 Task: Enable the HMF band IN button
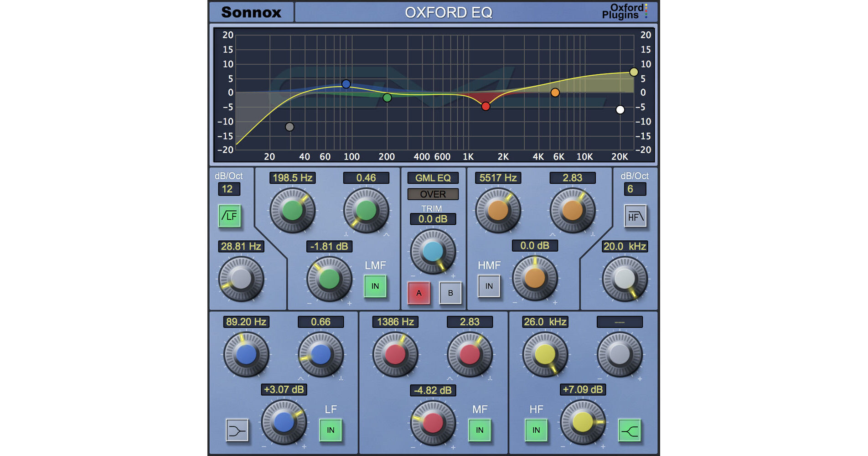coord(489,286)
